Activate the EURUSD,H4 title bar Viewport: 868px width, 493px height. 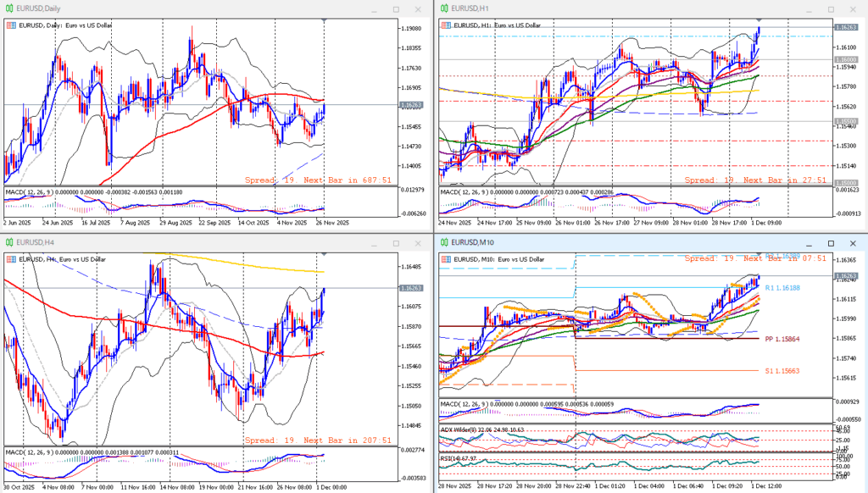click(x=170, y=241)
